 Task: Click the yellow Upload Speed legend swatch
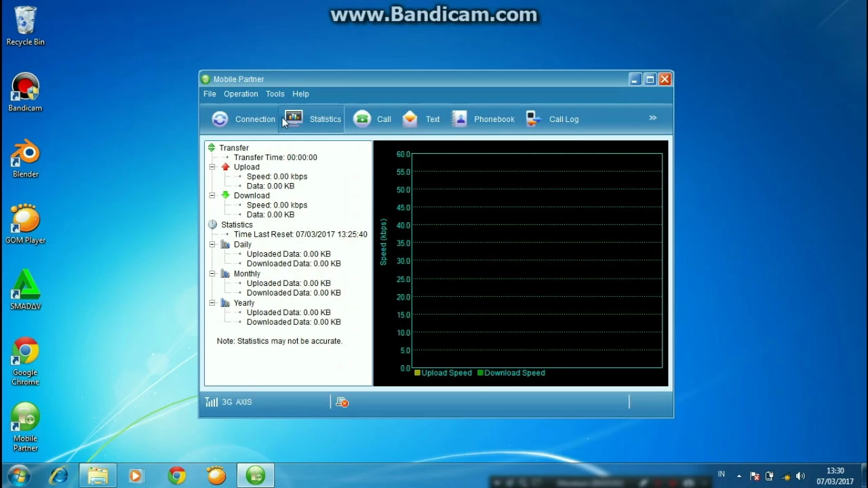[417, 373]
